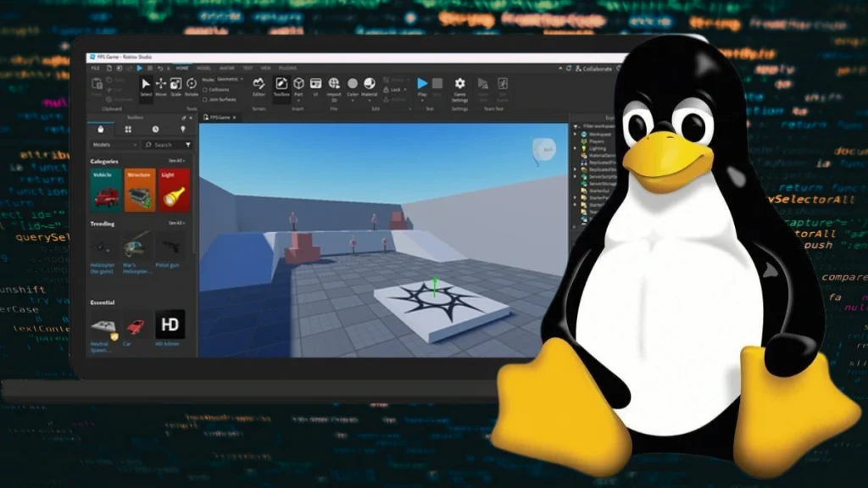Image resolution: width=868 pixels, height=488 pixels.
Task: Select the Pistol gun model thumbnail
Action: point(169,247)
